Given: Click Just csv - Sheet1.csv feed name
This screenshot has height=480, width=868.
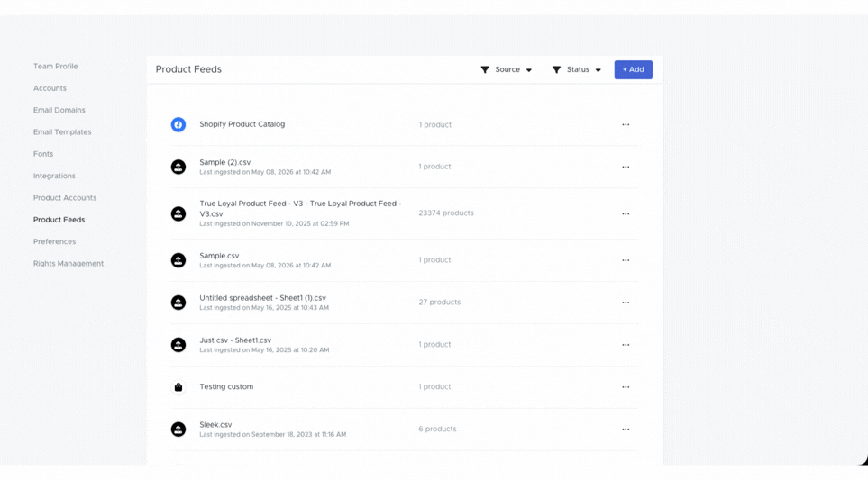Looking at the screenshot, I should click(235, 340).
